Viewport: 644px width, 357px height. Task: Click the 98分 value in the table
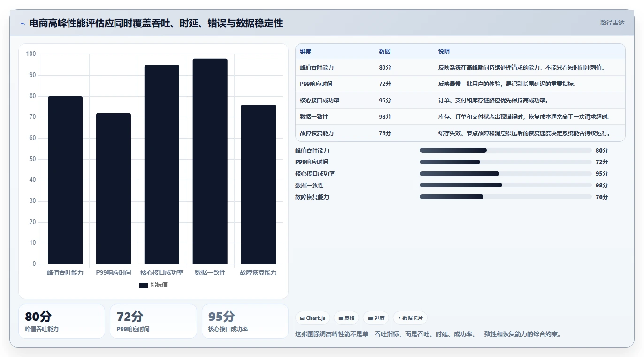(x=385, y=117)
